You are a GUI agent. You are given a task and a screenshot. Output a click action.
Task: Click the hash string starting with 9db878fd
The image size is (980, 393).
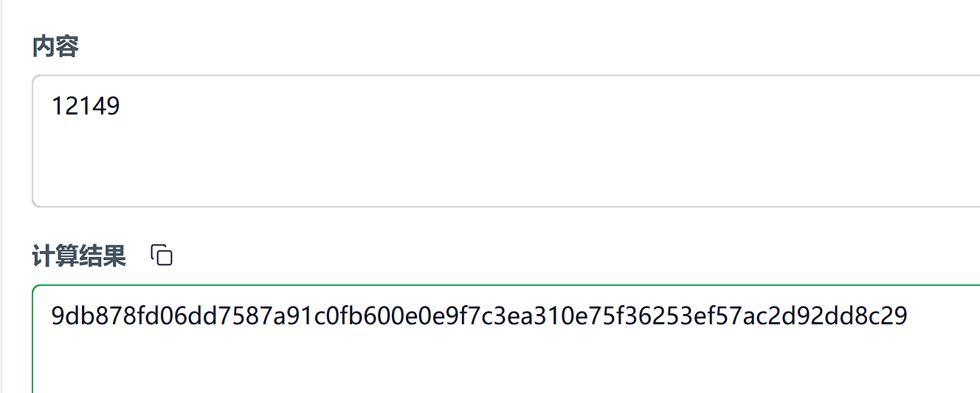click(x=478, y=316)
